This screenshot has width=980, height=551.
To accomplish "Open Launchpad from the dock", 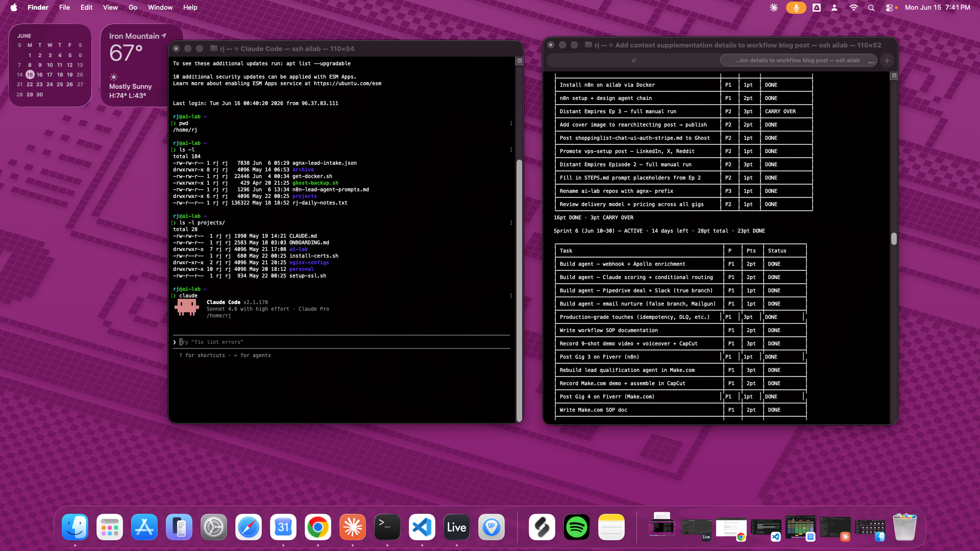I will [x=110, y=527].
